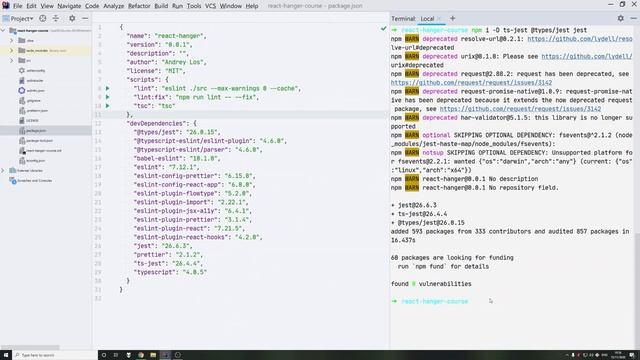Click the node_modules folder icon
The width and height of the screenshot is (640, 360).
coord(22,51)
